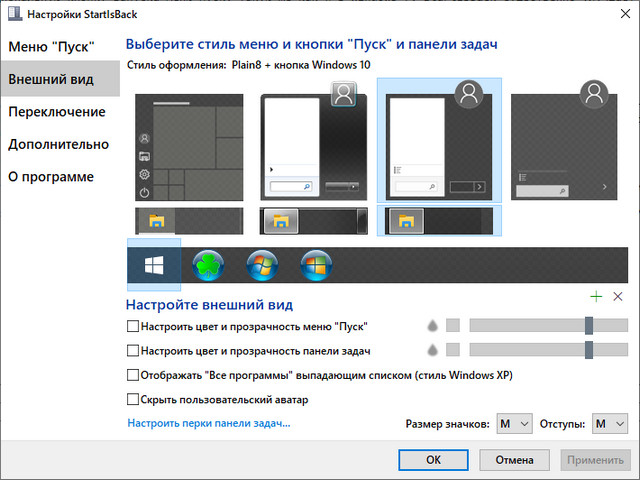Open the margins (Отступы) dropdown
The image size is (640, 480).
(610, 424)
